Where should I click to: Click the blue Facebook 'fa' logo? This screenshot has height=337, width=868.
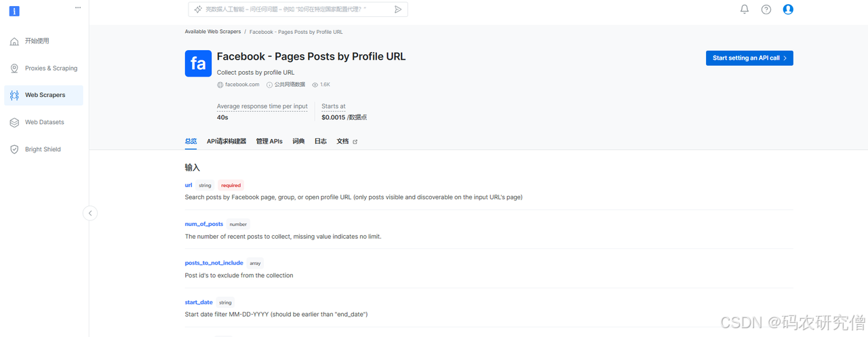click(198, 63)
